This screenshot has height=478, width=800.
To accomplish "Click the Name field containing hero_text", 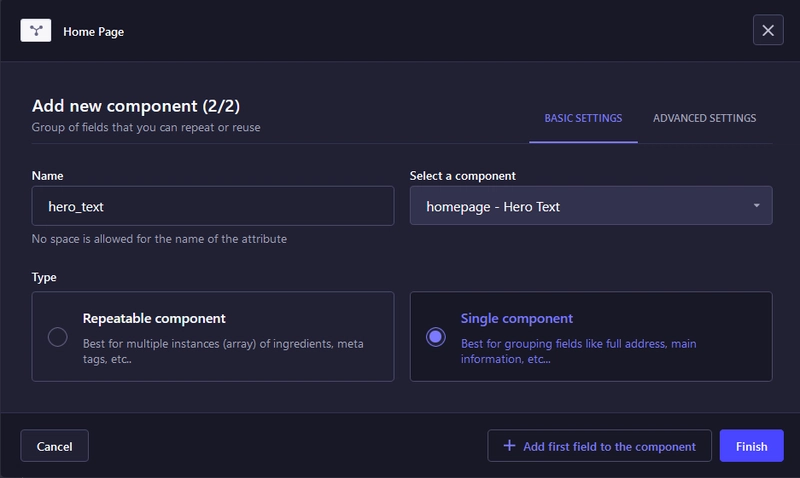I will point(213,206).
